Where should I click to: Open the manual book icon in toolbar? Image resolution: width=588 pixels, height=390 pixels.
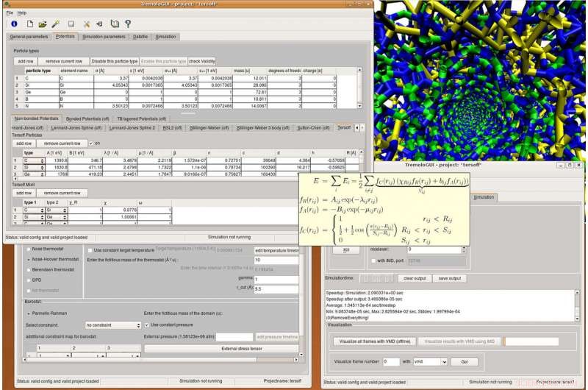pyautogui.click(x=114, y=24)
